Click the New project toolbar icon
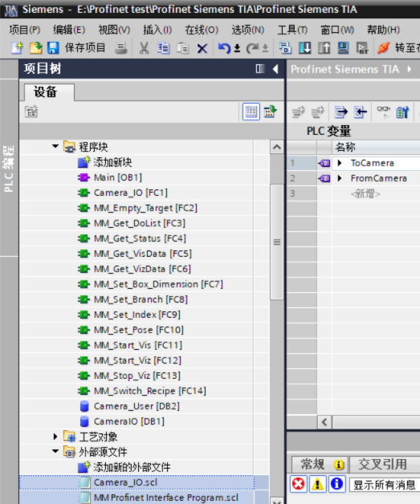 [18, 48]
